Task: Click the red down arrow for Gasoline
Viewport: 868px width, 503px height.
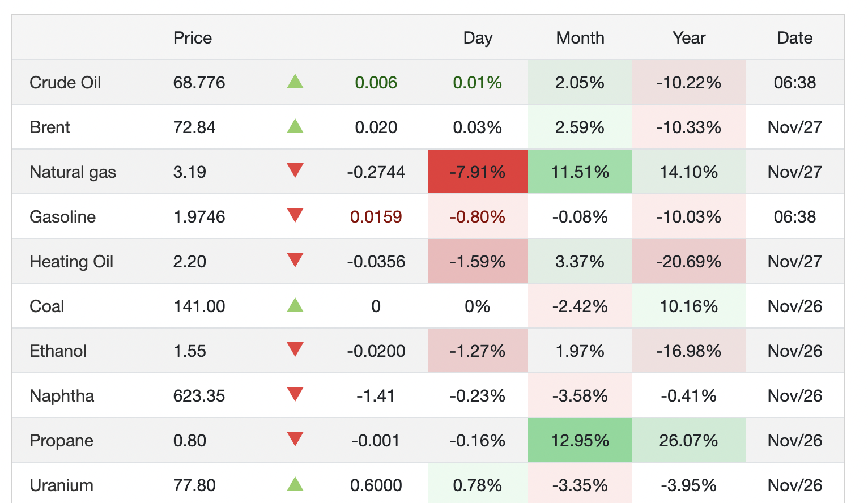Action: click(x=295, y=215)
